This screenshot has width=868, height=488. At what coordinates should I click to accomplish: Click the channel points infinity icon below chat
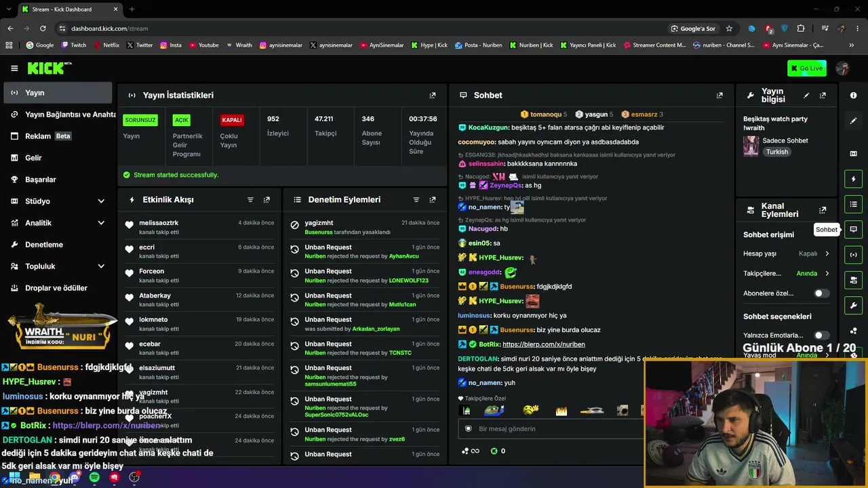coord(471,451)
